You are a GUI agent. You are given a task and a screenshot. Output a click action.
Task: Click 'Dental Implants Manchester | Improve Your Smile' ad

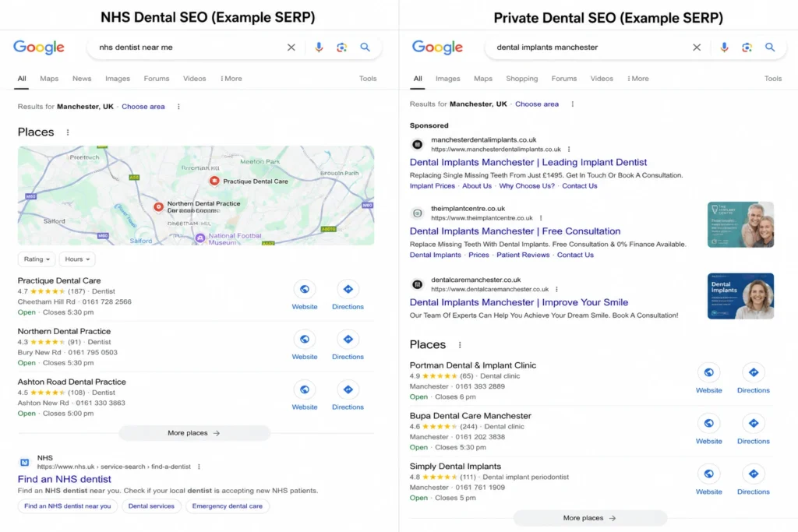(518, 303)
